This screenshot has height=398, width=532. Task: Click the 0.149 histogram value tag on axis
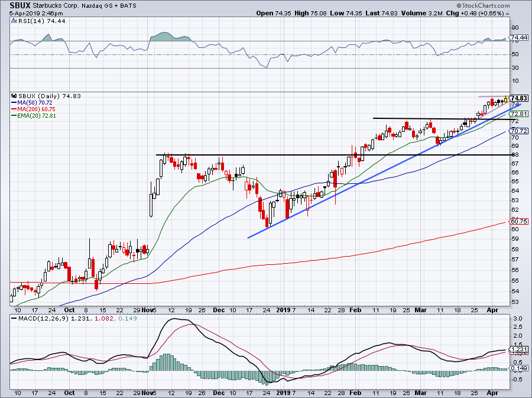[x=519, y=368]
